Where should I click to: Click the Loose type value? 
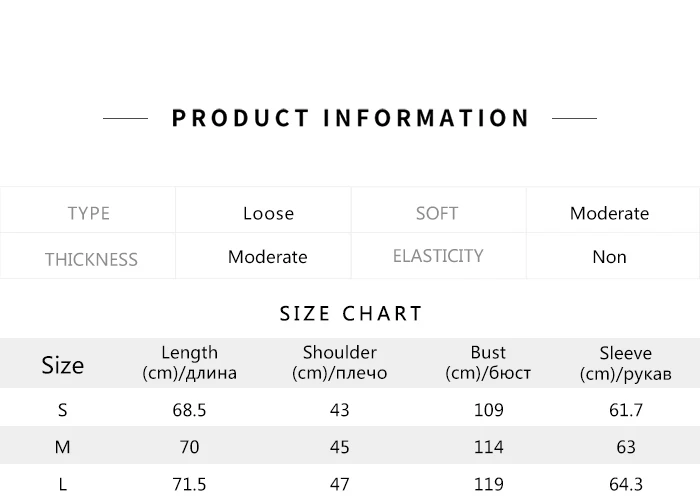pos(268,213)
